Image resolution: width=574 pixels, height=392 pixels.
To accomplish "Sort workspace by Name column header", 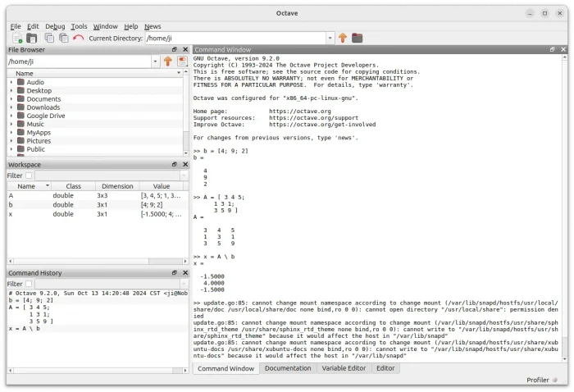I will tap(29, 186).
